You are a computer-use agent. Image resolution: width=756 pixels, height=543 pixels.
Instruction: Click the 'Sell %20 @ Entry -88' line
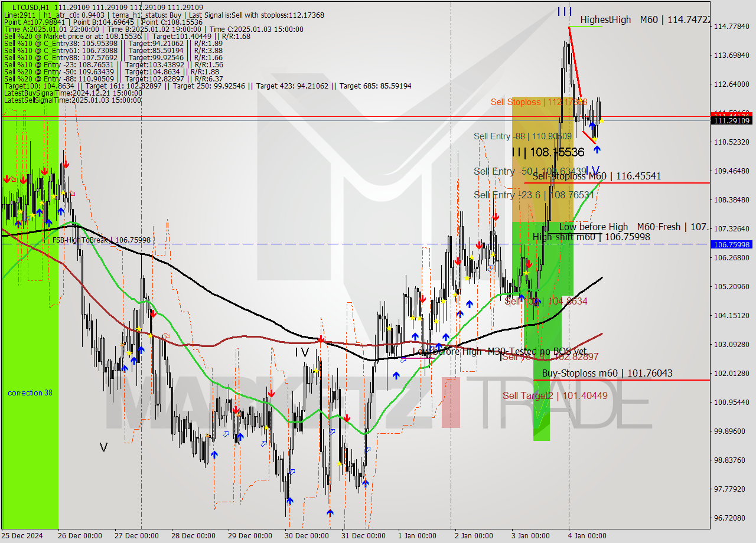click(x=113, y=78)
